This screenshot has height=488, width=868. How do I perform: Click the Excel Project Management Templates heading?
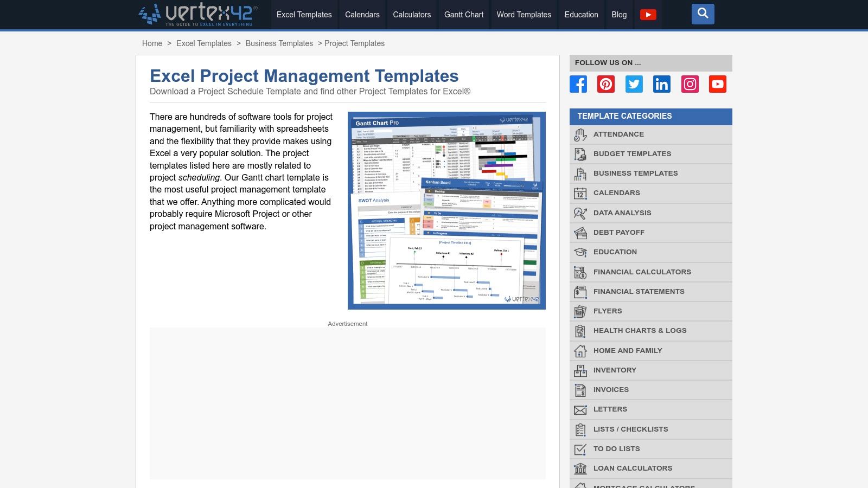304,76
